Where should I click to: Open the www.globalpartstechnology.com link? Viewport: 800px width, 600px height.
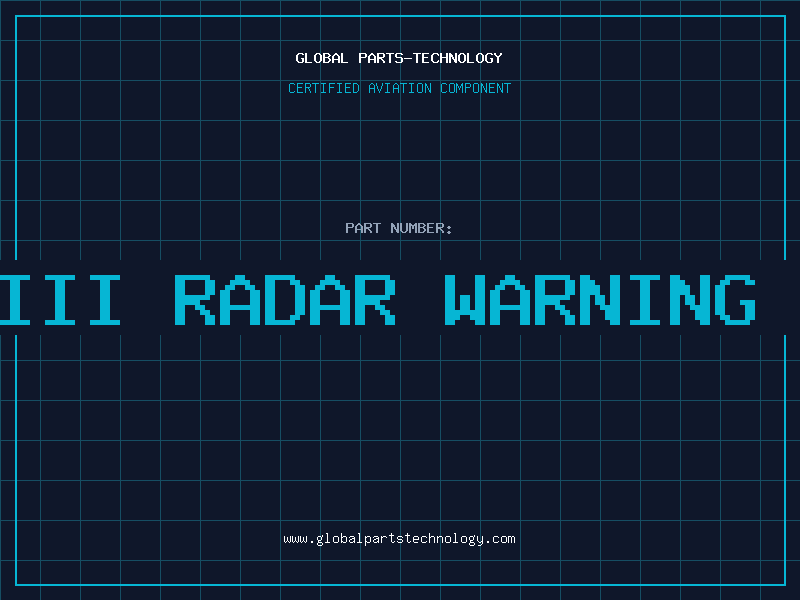click(x=399, y=539)
